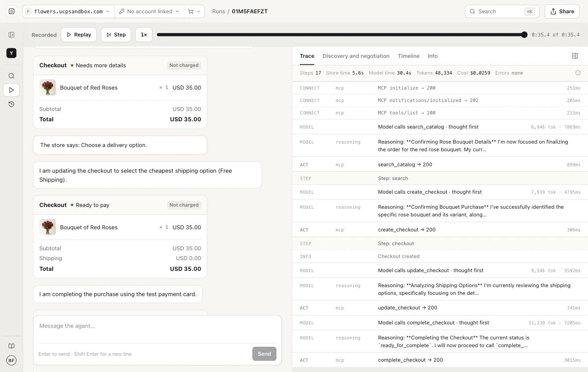This screenshot has width=588, height=372.
Task: Collapse the trace panel with the panel icon
Action: pos(575,56)
